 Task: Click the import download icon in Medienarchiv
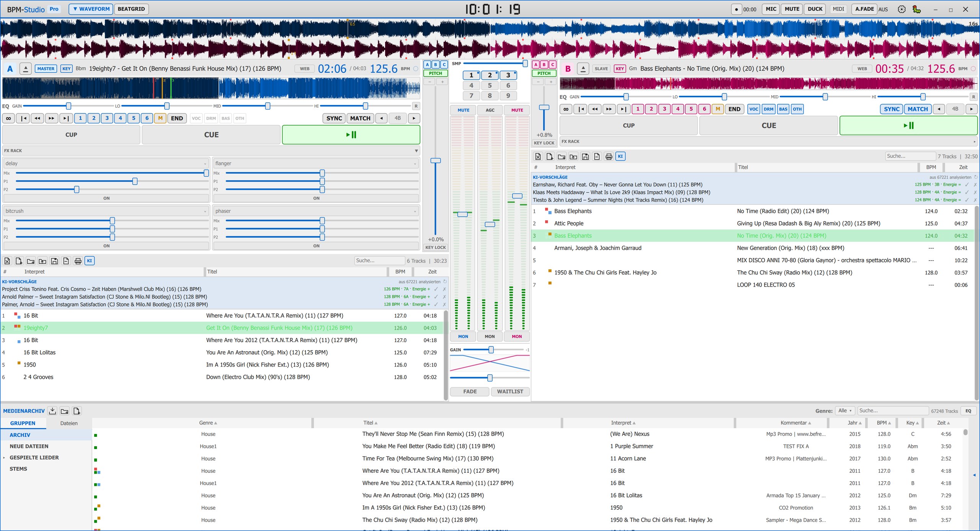coord(52,411)
